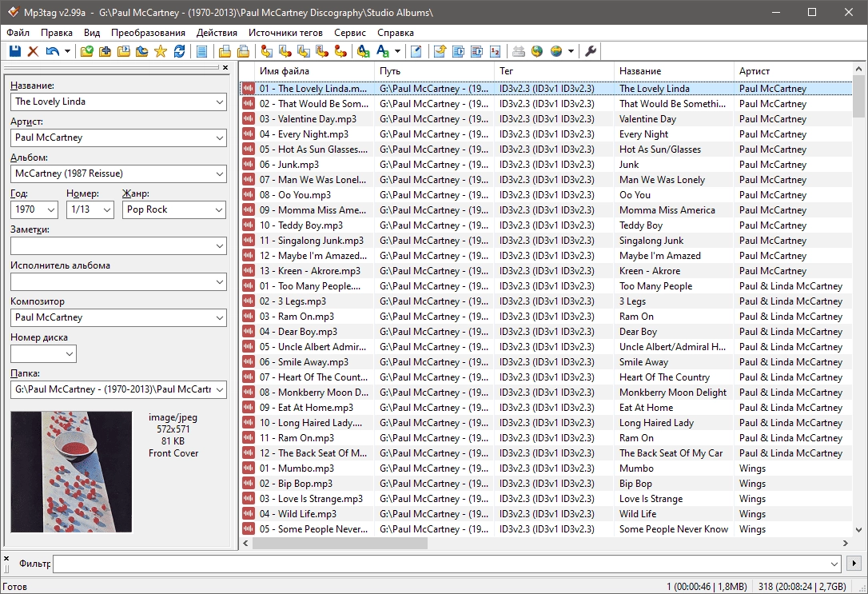The height and width of the screenshot is (594, 868).
Task: Sort by the Путь column header
Action: click(x=433, y=71)
